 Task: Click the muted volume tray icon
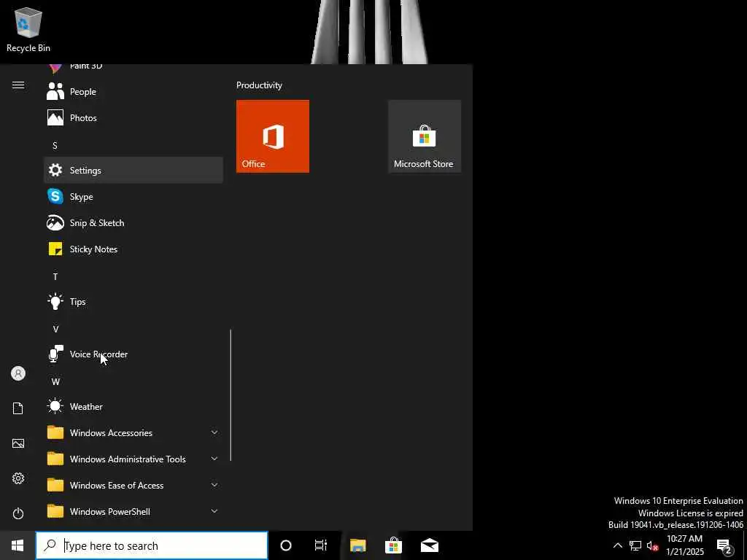[653, 545]
